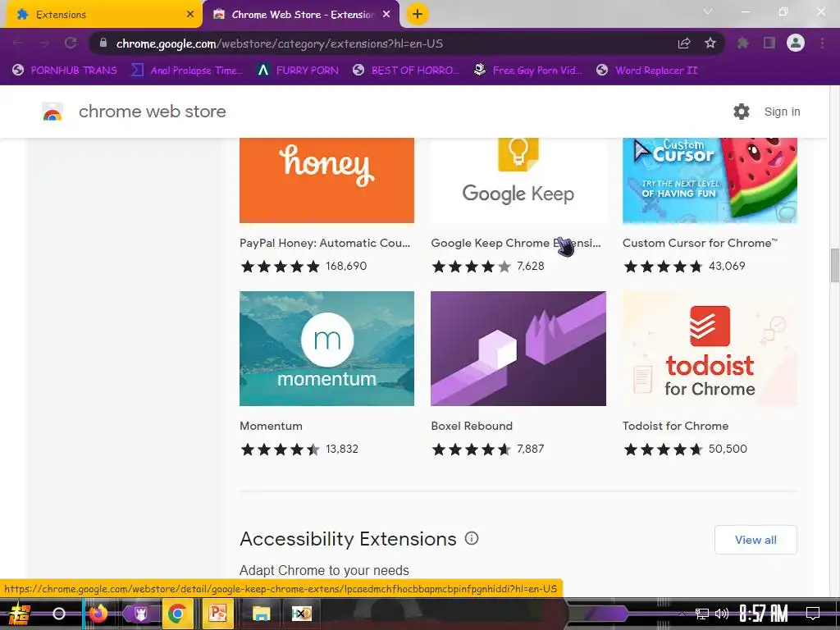Click the 43,069 rating count
840x630 pixels.
tap(727, 267)
